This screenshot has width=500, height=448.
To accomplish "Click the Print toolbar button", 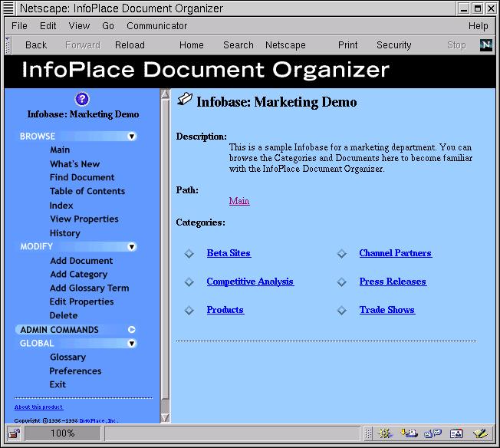I will coord(347,45).
